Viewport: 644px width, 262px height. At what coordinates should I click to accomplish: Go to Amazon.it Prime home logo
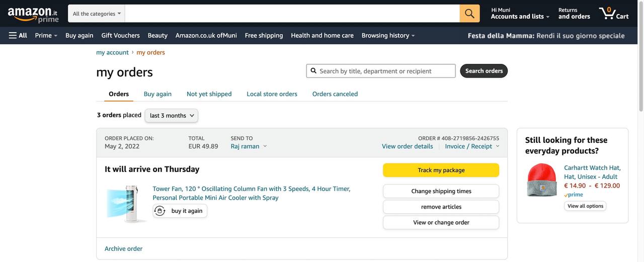(33, 14)
